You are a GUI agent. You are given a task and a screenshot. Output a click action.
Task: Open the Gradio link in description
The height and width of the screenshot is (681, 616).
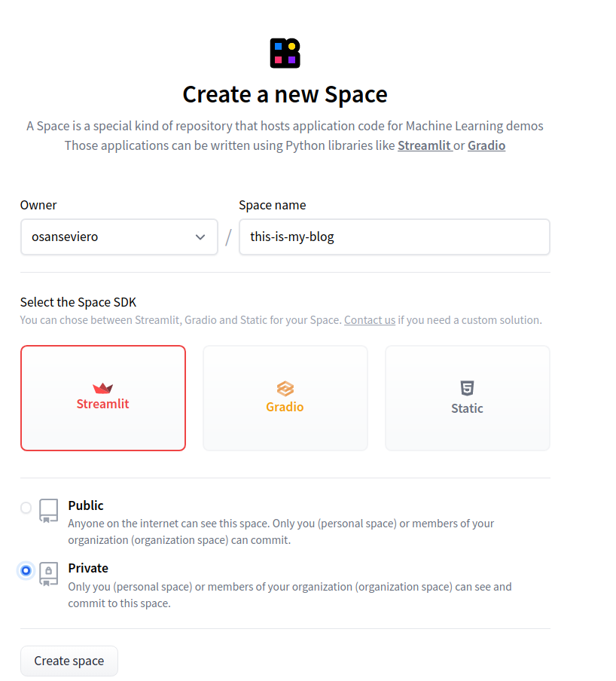click(x=486, y=145)
